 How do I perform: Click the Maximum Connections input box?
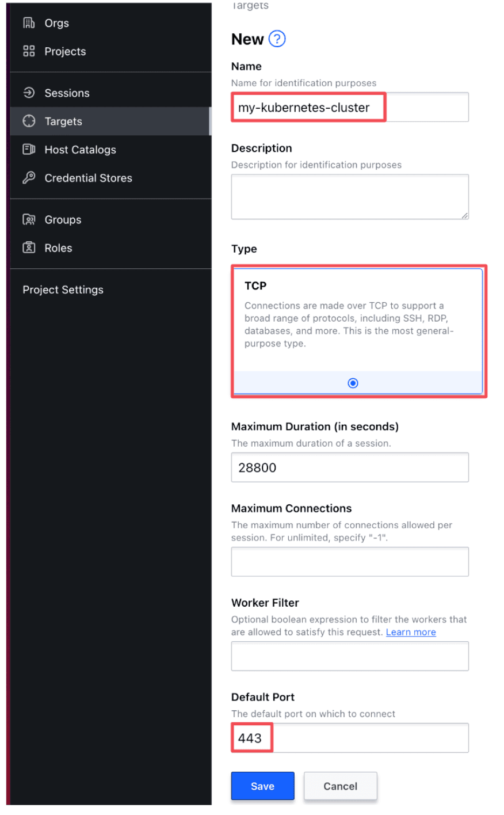(349, 562)
